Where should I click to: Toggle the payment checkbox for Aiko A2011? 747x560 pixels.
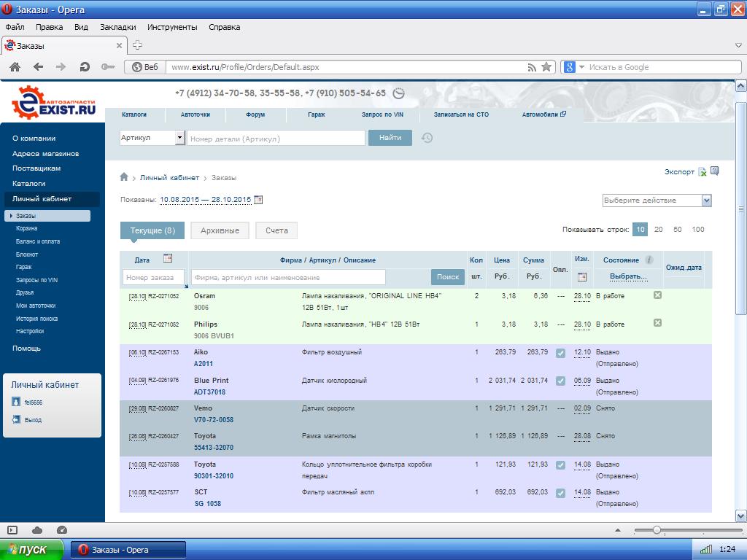(560, 353)
